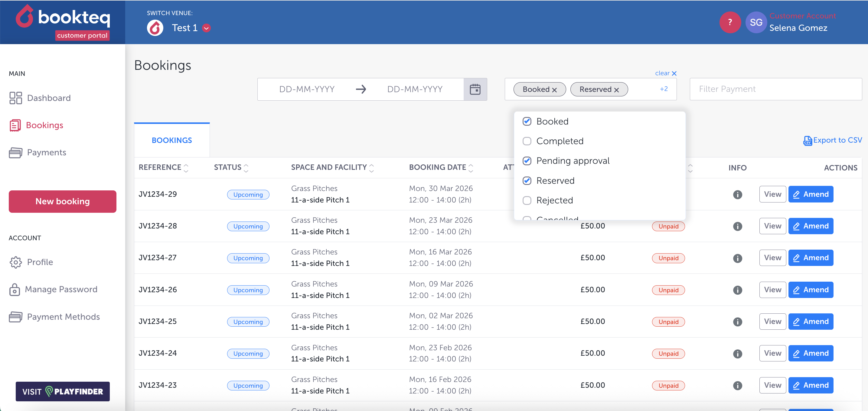Click the start date input field
This screenshot has height=411, width=868.
pos(306,89)
